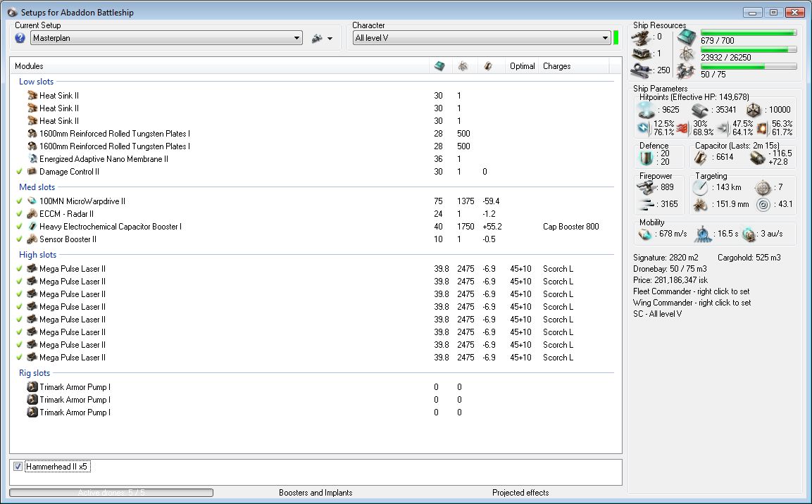This screenshot has width=812, height=504.
Task: Open the Character All level V dropdown
Action: tap(482, 38)
